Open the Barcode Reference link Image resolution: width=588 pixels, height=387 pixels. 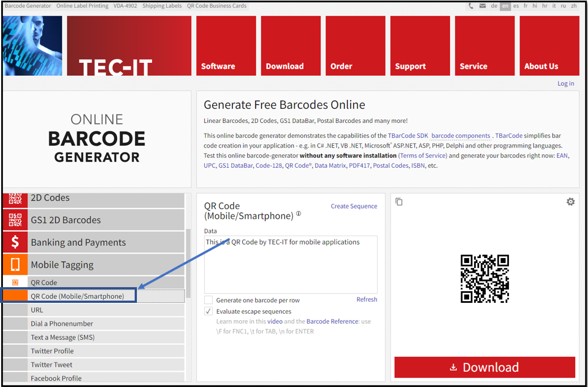[332, 321]
